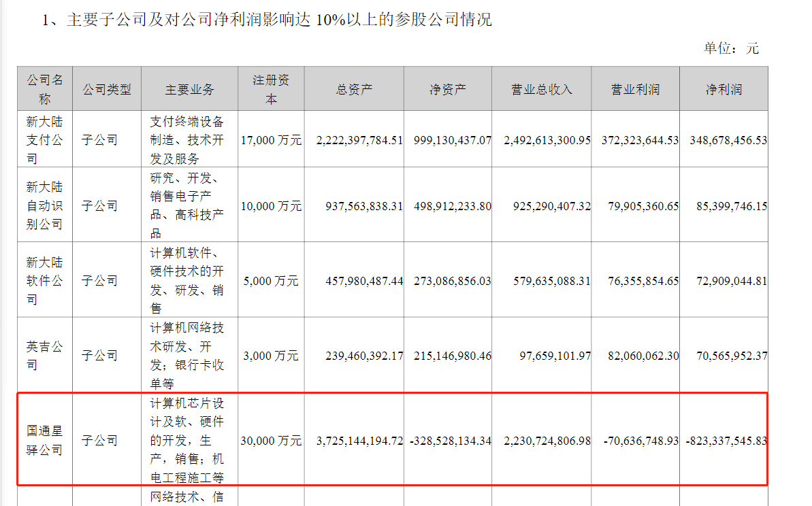812x506 pixels.
Task: Click the 净利润 column header
Action: [x=724, y=88]
